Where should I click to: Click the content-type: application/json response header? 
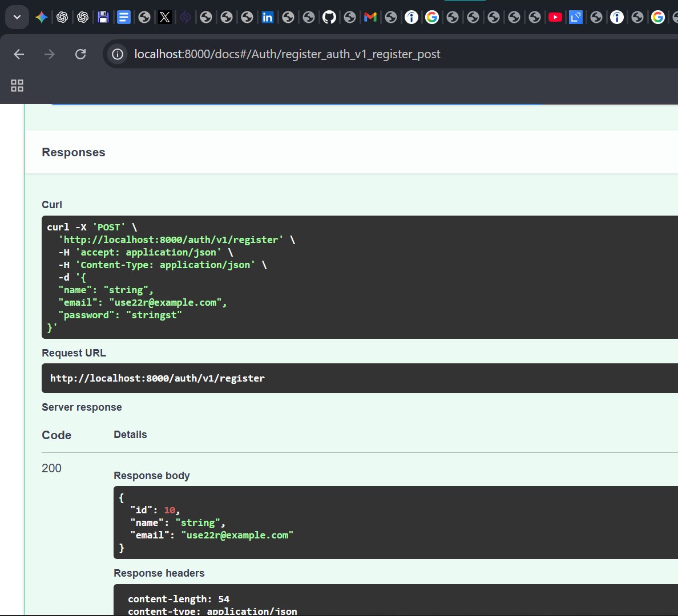[212, 611]
